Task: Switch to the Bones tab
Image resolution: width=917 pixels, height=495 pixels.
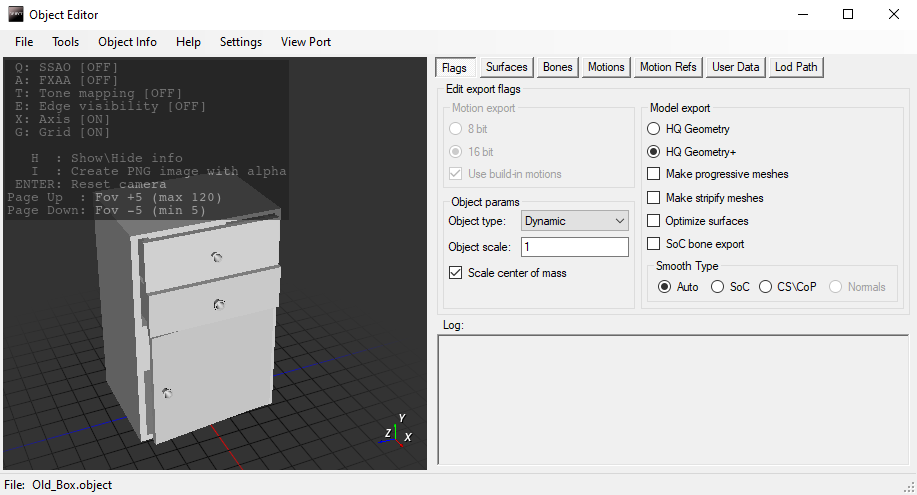Action: [557, 67]
